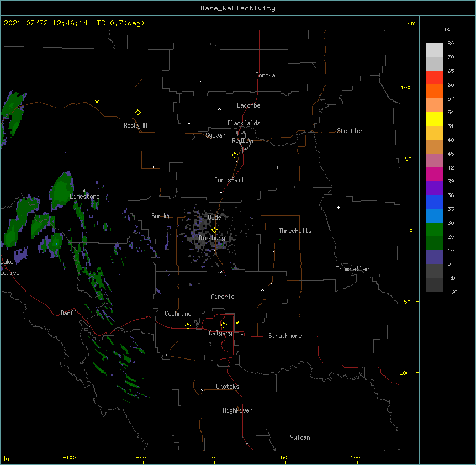
Task: Select the Banff label
Action: click(68, 313)
